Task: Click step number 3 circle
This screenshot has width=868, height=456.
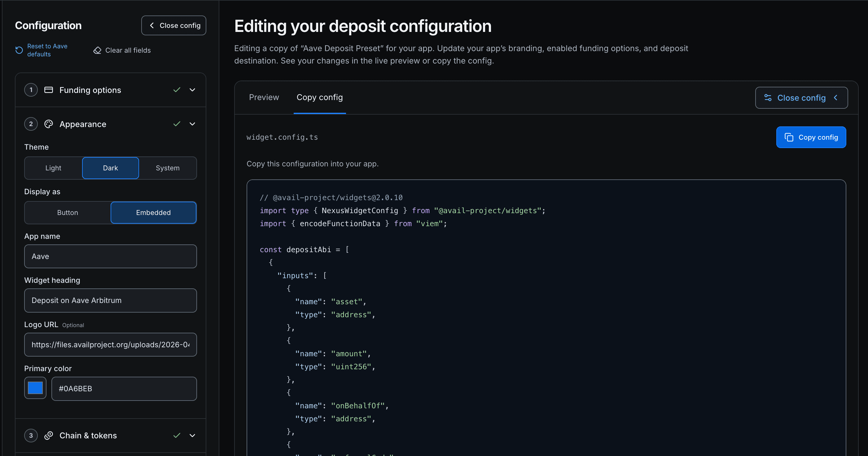Action: [x=31, y=436]
